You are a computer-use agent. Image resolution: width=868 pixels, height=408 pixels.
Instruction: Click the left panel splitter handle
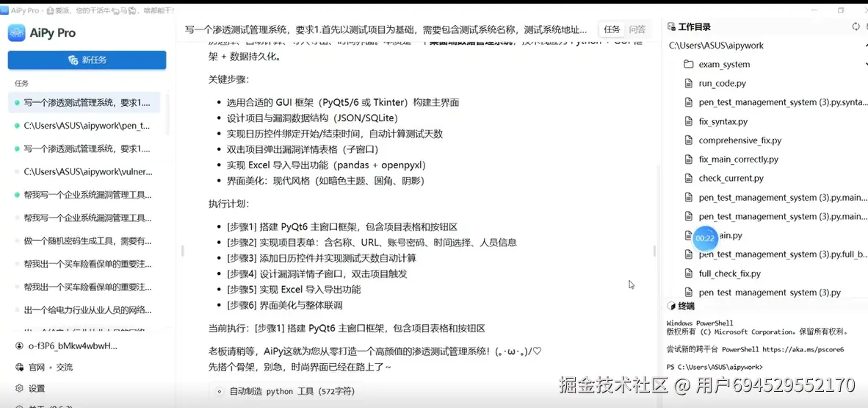pos(181,251)
